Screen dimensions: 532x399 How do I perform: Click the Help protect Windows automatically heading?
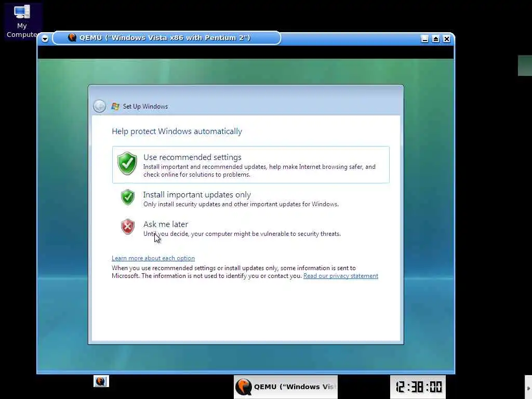177,131
